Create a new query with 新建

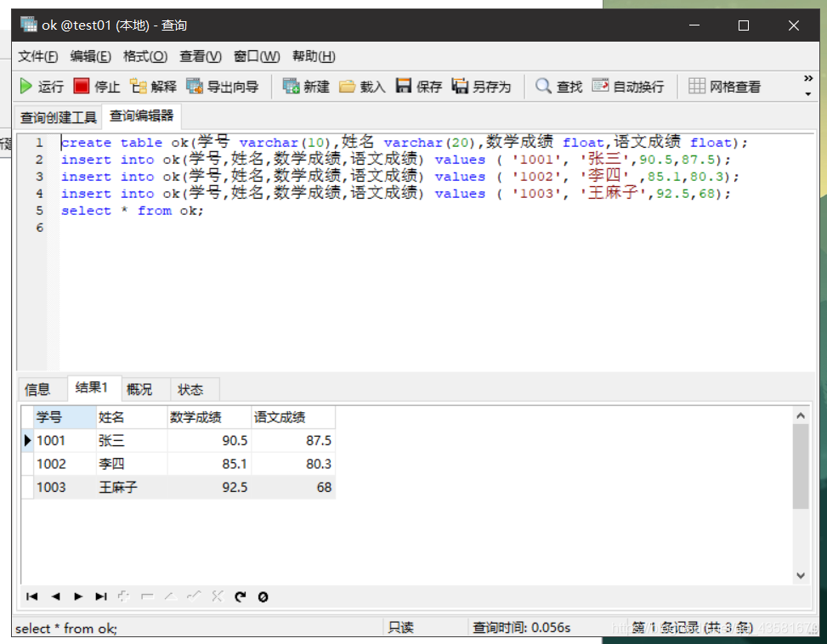coord(304,85)
